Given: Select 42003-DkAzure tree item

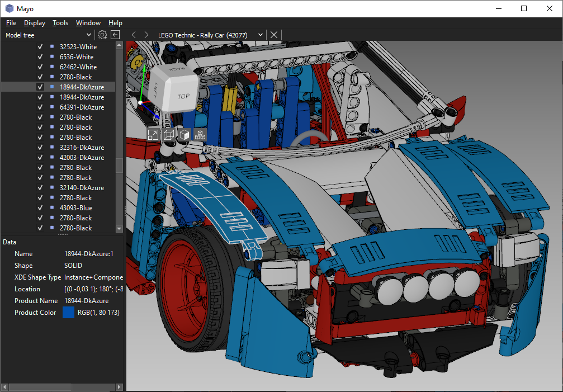Looking at the screenshot, I should [82, 157].
